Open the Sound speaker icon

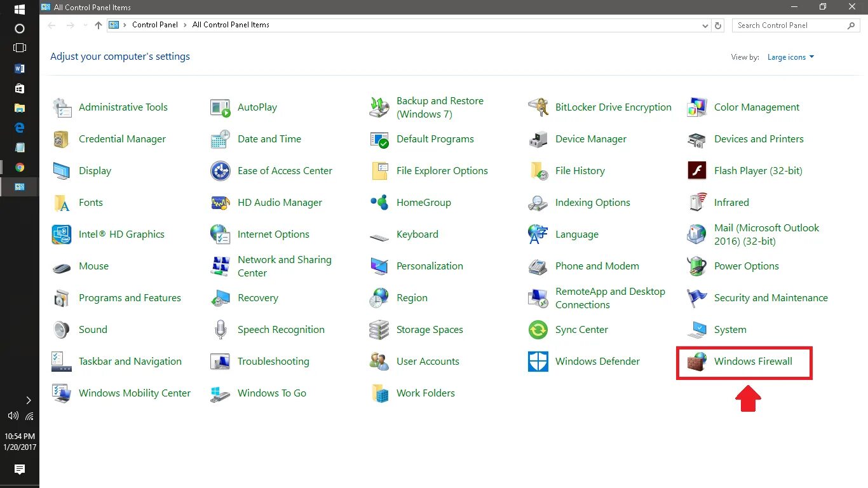coord(62,330)
